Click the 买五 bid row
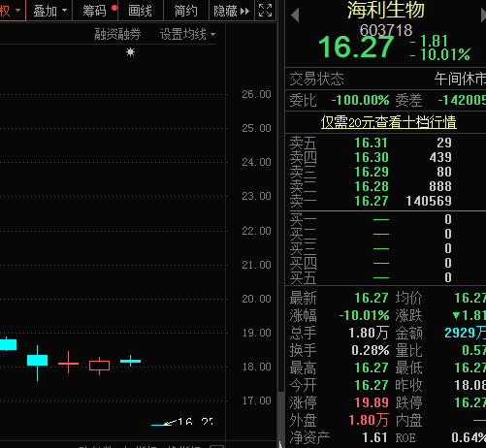This screenshot has height=448, width=486. [385, 277]
